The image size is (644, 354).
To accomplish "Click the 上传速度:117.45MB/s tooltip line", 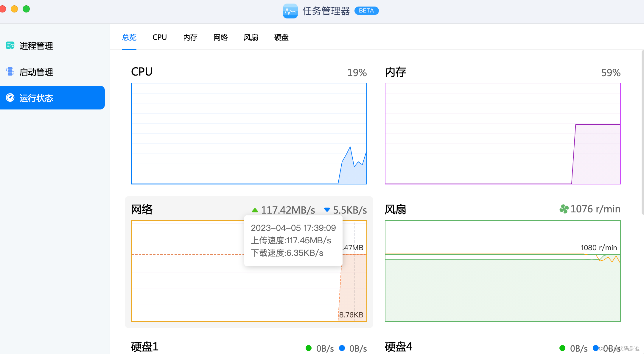I will [291, 240].
